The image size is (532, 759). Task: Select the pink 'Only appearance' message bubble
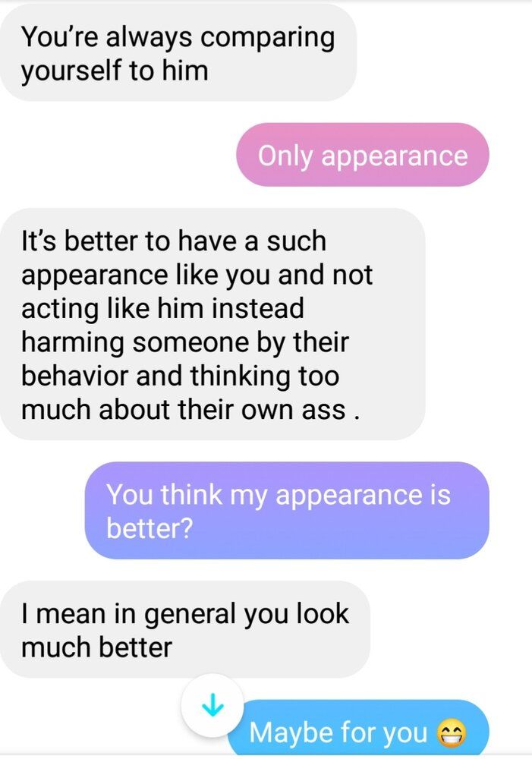tap(363, 155)
